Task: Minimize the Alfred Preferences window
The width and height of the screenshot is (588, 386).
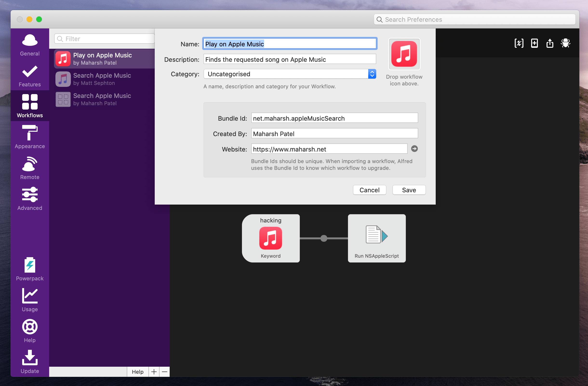Action: pos(29,19)
